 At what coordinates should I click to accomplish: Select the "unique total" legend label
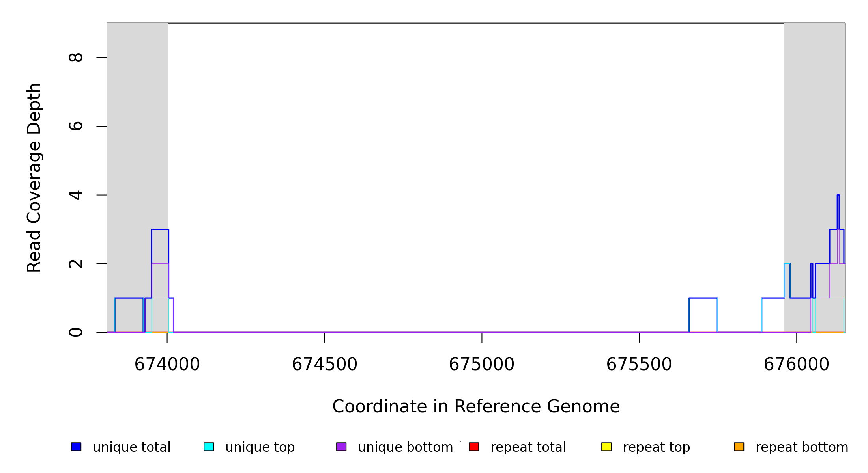coord(131,447)
